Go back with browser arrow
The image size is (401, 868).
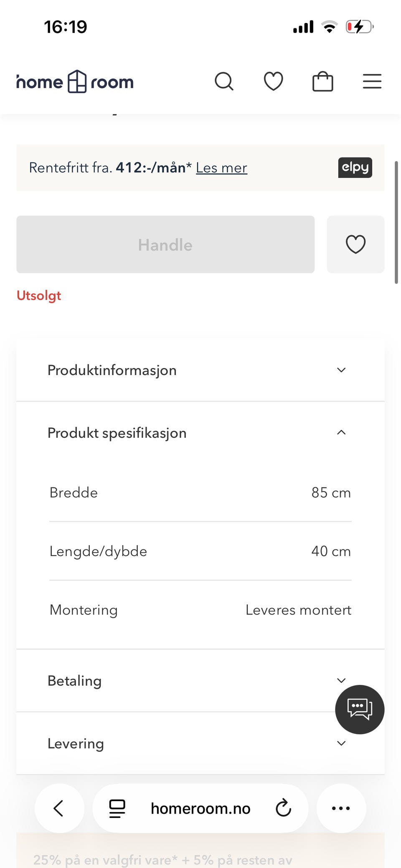(x=59, y=808)
